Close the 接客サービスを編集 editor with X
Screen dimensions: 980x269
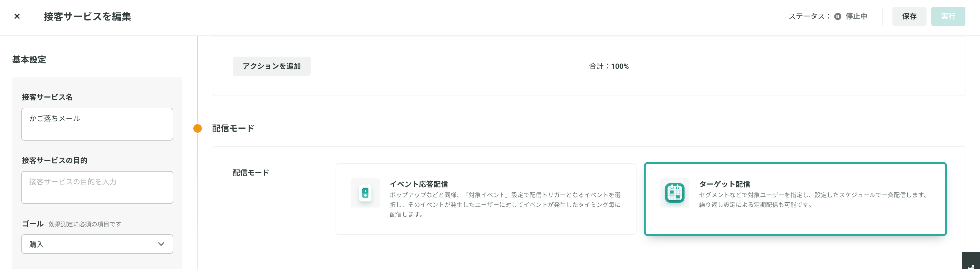pos(17,16)
